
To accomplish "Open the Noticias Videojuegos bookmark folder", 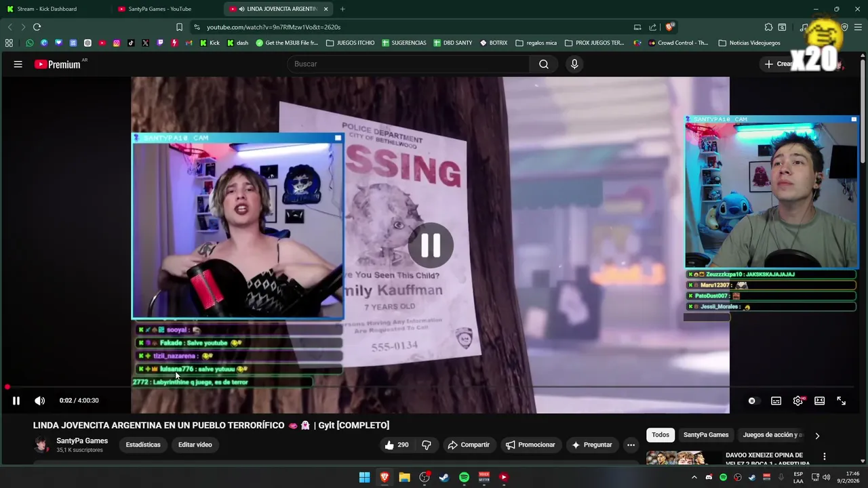I will (749, 43).
